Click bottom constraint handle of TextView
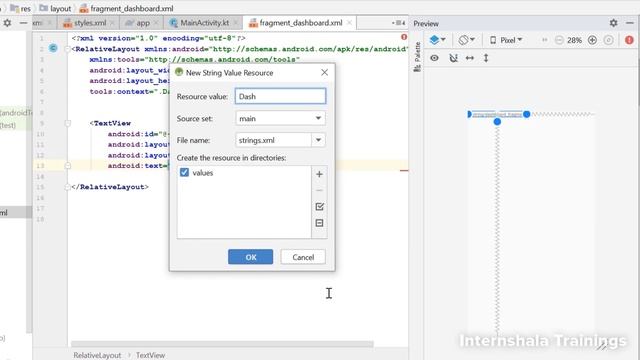640x360 pixels. 497,122
